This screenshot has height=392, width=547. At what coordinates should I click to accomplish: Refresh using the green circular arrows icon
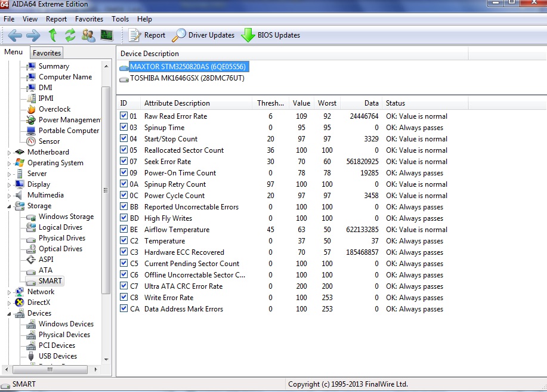[x=70, y=35]
